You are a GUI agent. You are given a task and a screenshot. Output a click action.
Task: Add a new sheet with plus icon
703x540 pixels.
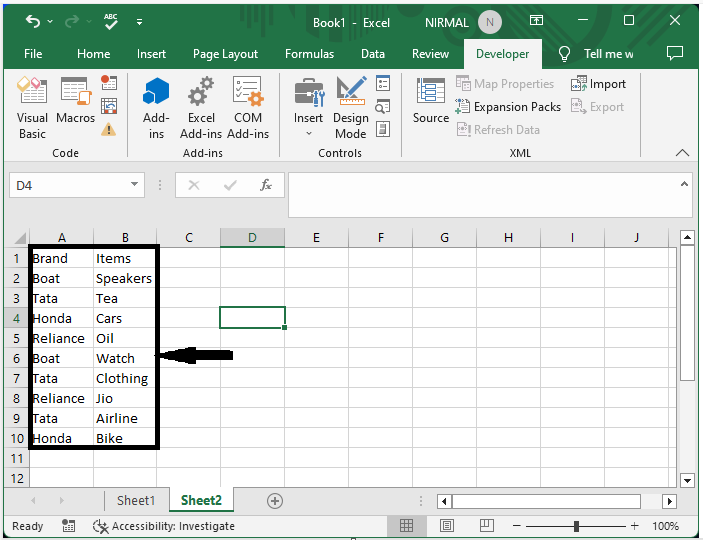tap(275, 501)
